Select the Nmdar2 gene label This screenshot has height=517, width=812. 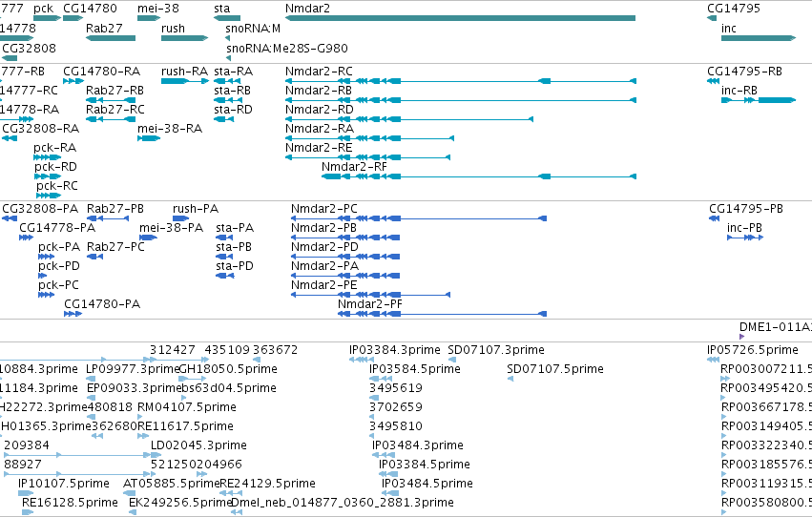point(307,9)
